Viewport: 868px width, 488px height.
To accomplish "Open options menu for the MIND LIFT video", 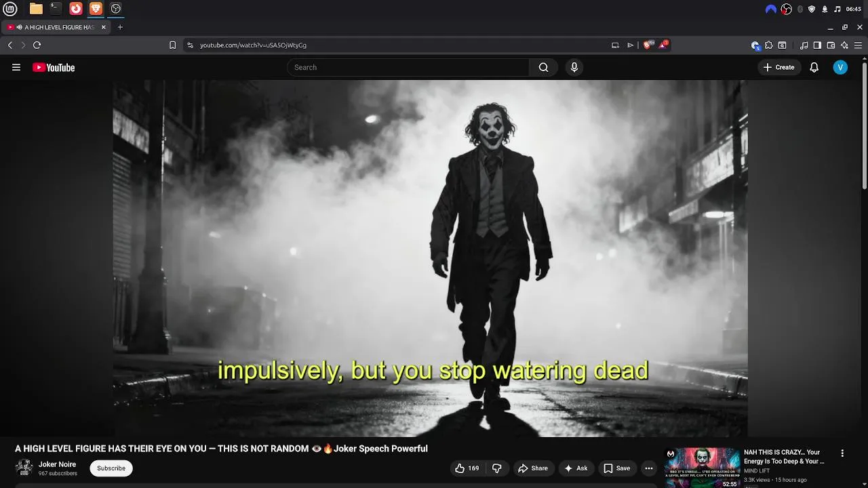I will (x=842, y=453).
